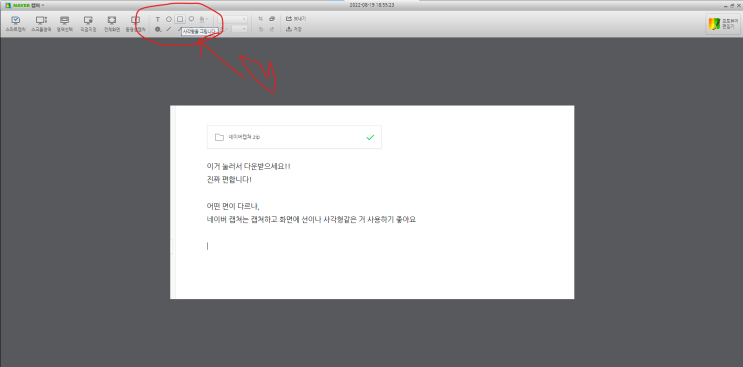This screenshot has width=743, height=367.
Task: Open the fill color bucket dropdown
Action: 204,19
